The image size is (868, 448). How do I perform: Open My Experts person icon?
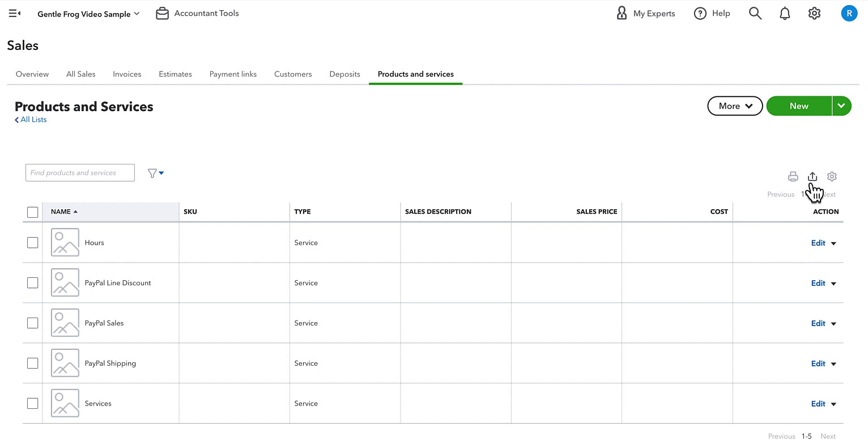(622, 13)
